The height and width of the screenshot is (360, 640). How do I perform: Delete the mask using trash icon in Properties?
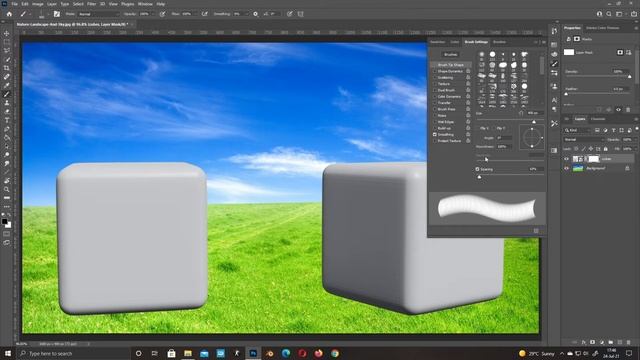pyautogui.click(x=628, y=109)
